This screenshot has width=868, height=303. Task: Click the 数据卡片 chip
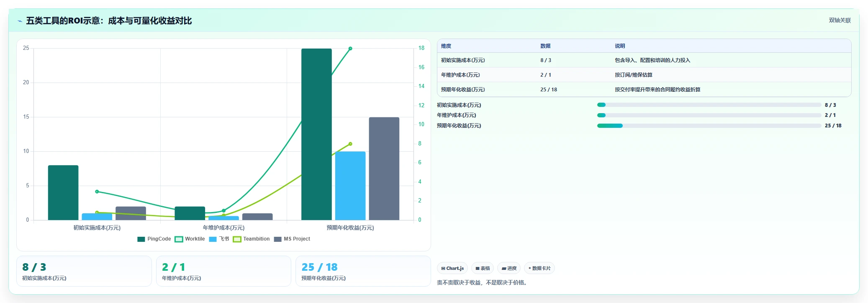coord(539,268)
